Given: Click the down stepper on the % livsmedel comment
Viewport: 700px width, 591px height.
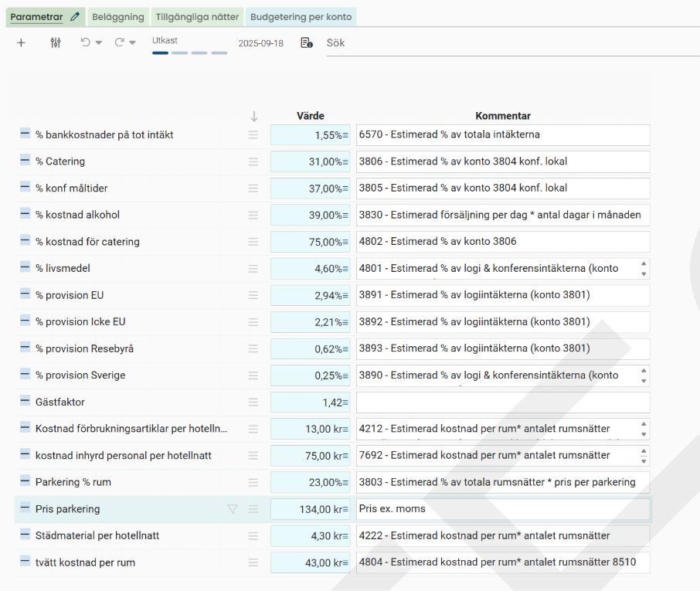Looking at the screenshot, I should click(x=644, y=273).
